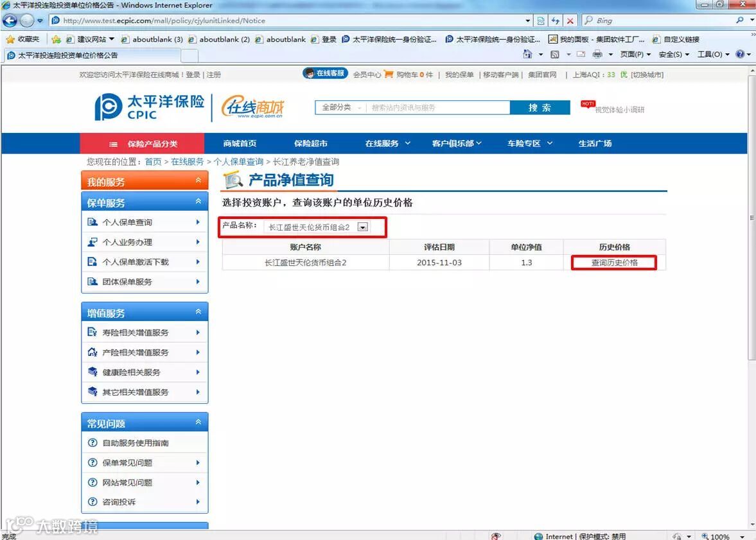
Task: Collapse the 保单服务 section
Action: point(198,202)
